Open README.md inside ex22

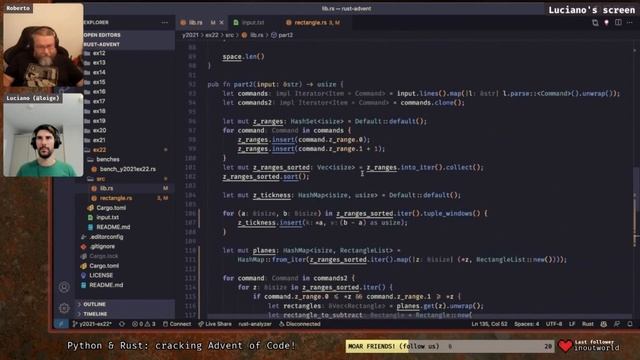click(x=113, y=227)
